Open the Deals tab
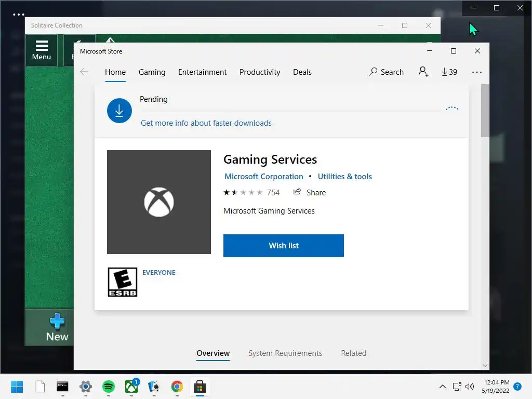The height and width of the screenshot is (399, 532). pos(302,72)
